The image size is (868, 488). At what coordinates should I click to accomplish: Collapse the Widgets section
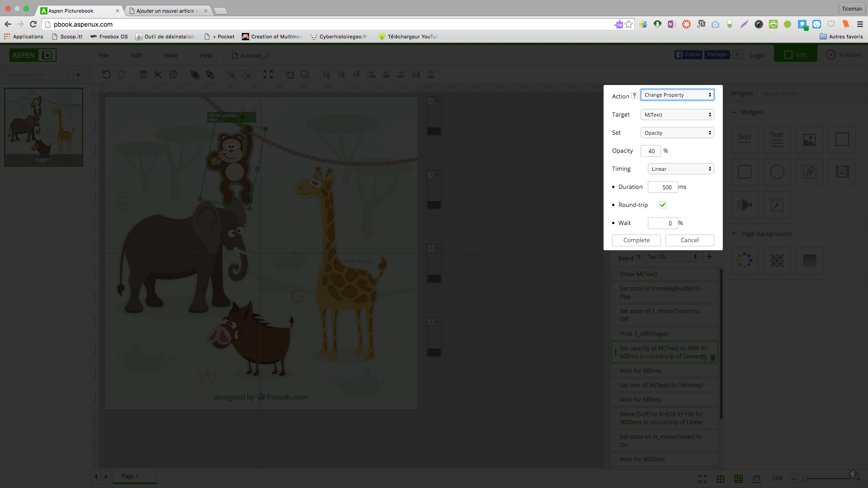[734, 112]
